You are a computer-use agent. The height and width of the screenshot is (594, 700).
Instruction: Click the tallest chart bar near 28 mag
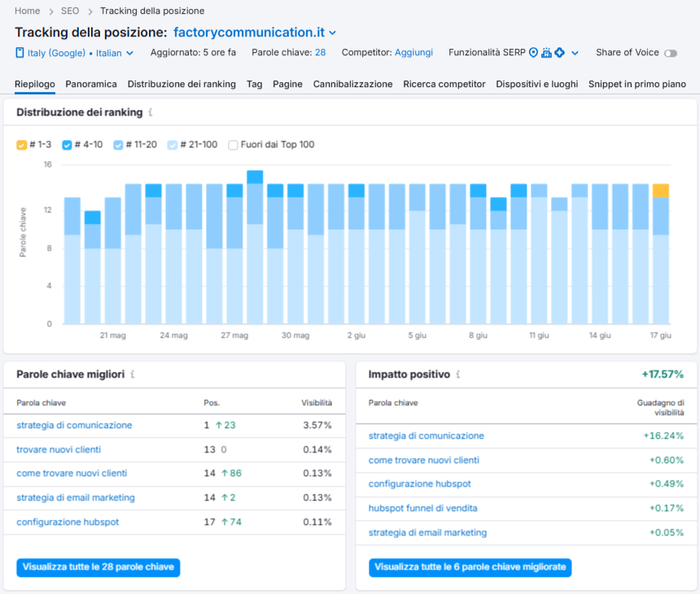(255, 247)
